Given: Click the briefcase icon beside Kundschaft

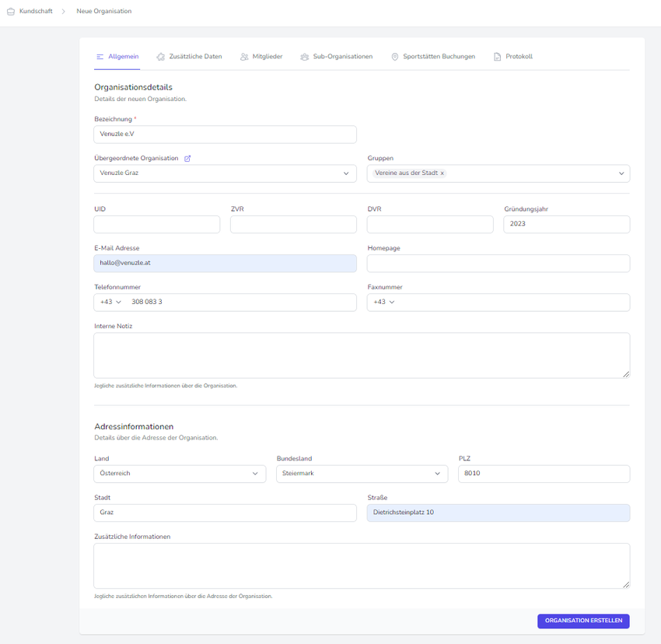Looking at the screenshot, I should click(11, 12).
